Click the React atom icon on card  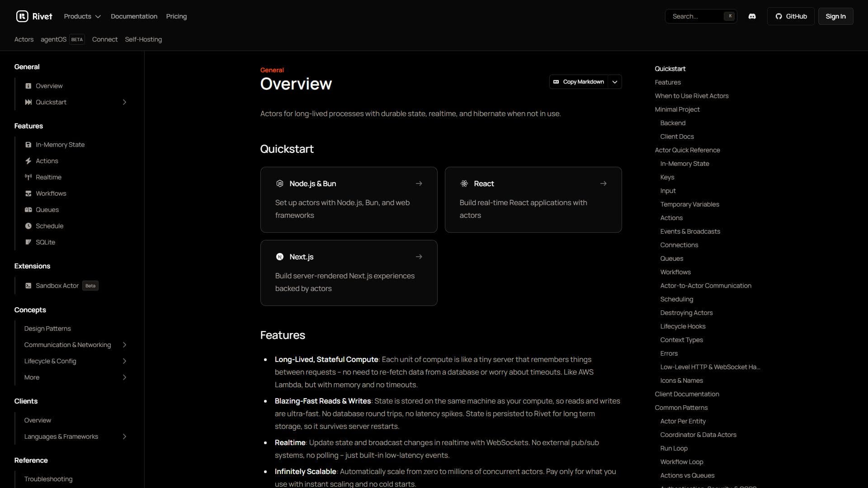click(464, 183)
